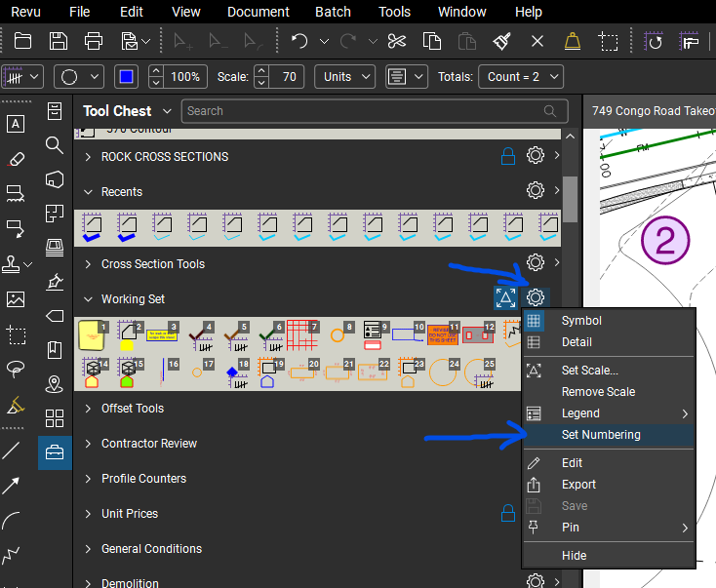This screenshot has width=716, height=588.
Task: Open the Units dropdown
Action: [x=344, y=77]
